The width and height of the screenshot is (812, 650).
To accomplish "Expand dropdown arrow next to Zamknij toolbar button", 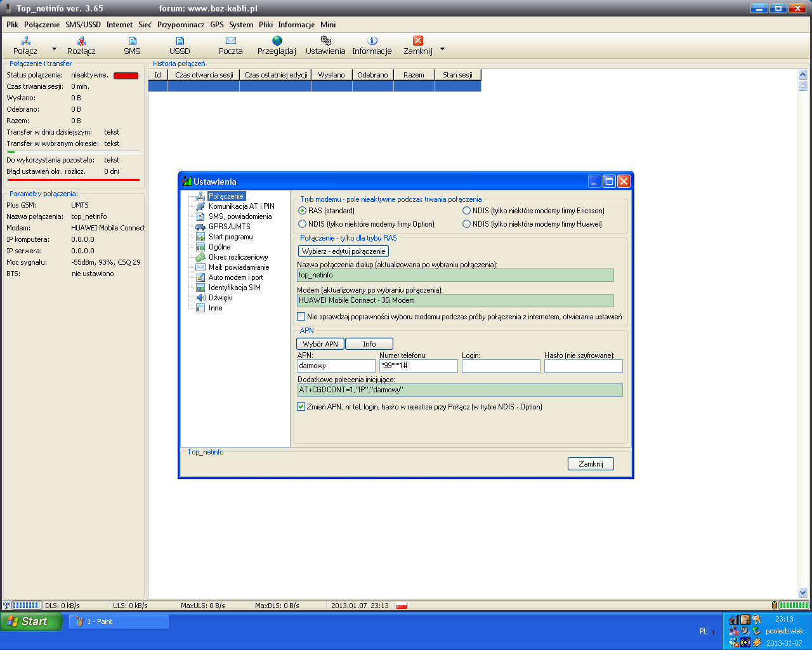I will point(442,49).
